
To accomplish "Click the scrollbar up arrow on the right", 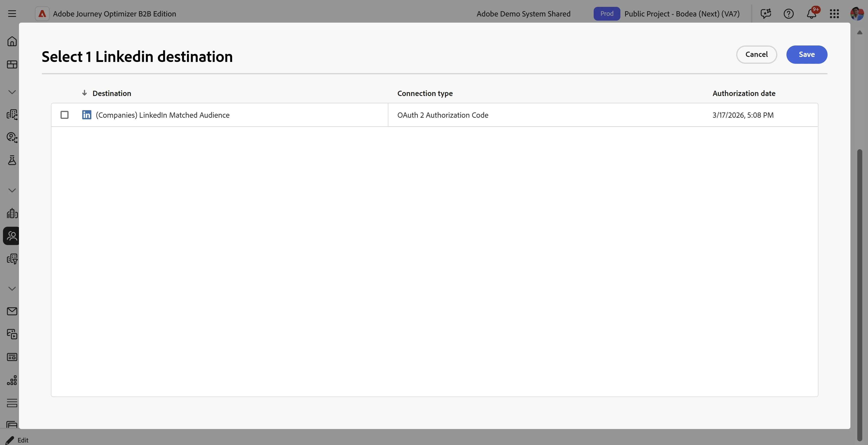I will 860,32.
